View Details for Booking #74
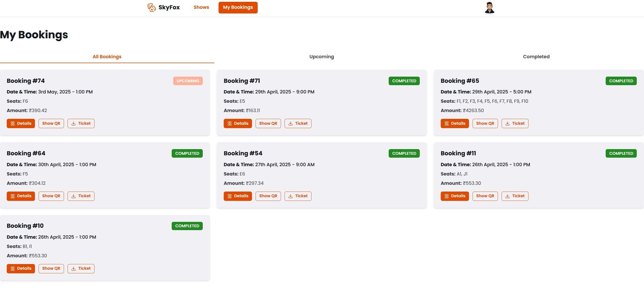Image resolution: width=644 pixels, height=307 pixels. (21, 123)
